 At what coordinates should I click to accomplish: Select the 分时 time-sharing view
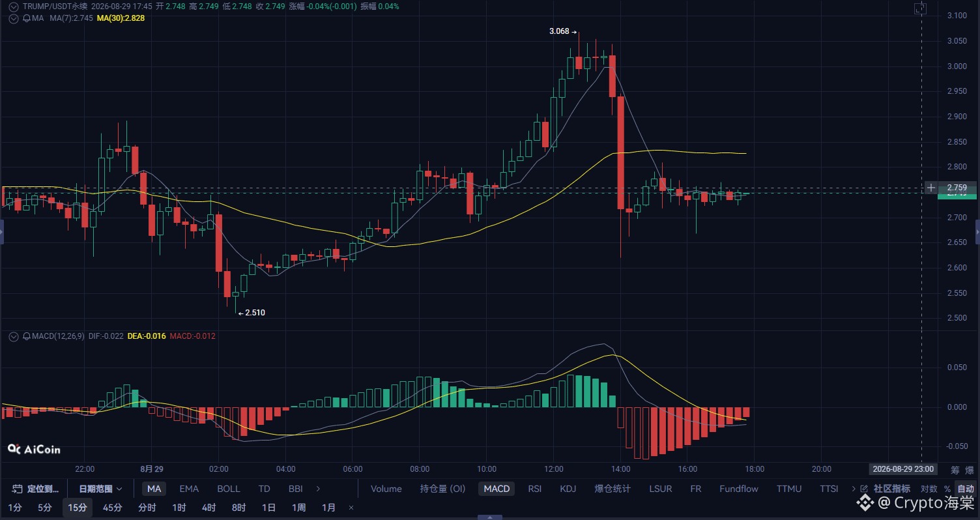tap(147, 508)
